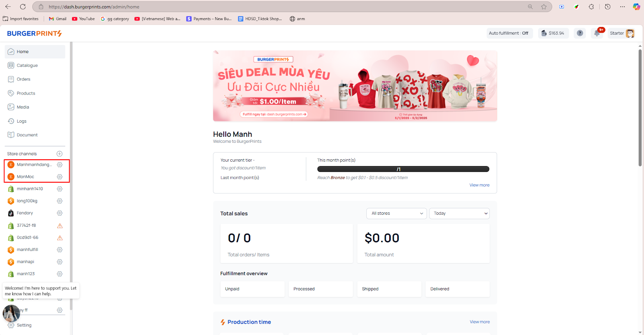Click the page vertical scrollbar

(640, 107)
